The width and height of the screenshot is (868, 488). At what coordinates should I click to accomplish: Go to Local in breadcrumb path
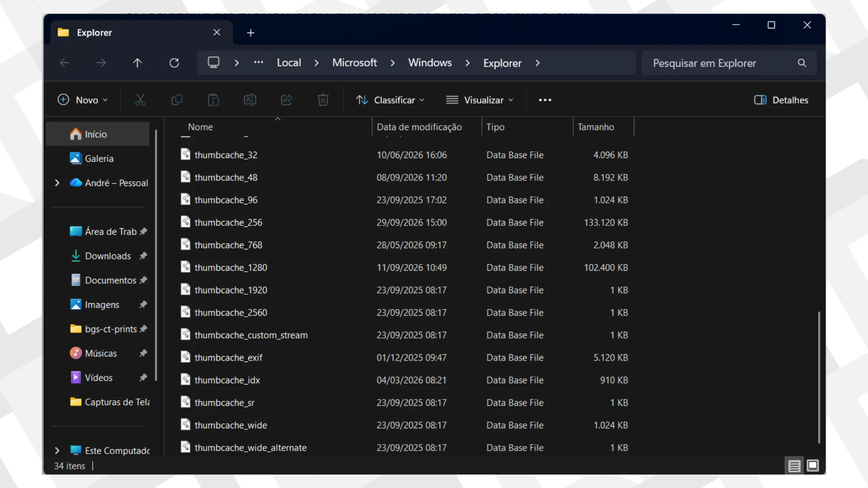coord(289,63)
